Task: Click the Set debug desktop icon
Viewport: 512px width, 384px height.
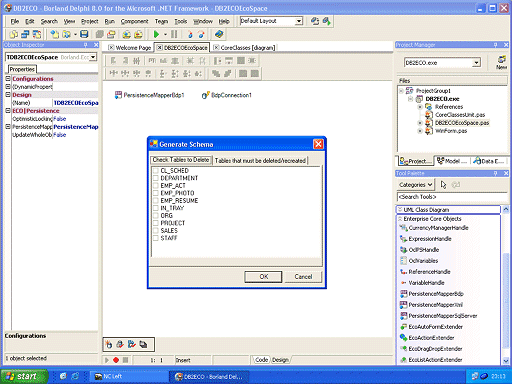Action: (x=327, y=21)
